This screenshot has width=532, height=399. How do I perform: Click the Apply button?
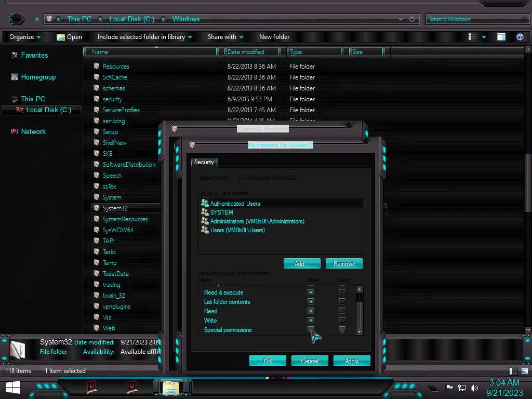click(x=352, y=361)
